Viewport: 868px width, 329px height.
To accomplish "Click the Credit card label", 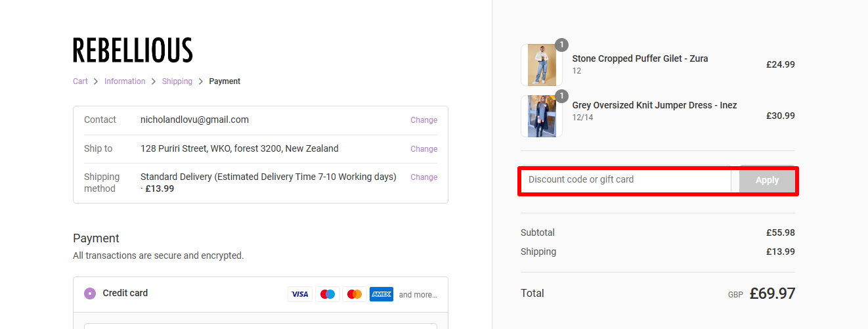I will coord(125,293).
